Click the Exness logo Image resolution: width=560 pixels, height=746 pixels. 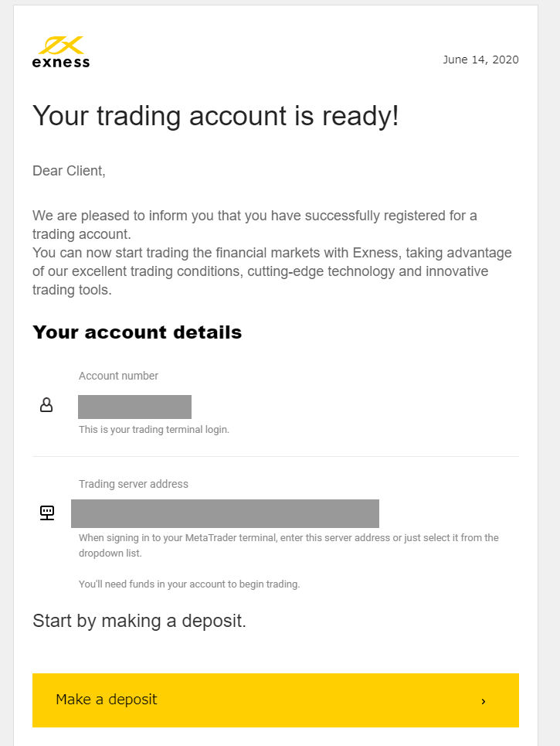coord(61,53)
